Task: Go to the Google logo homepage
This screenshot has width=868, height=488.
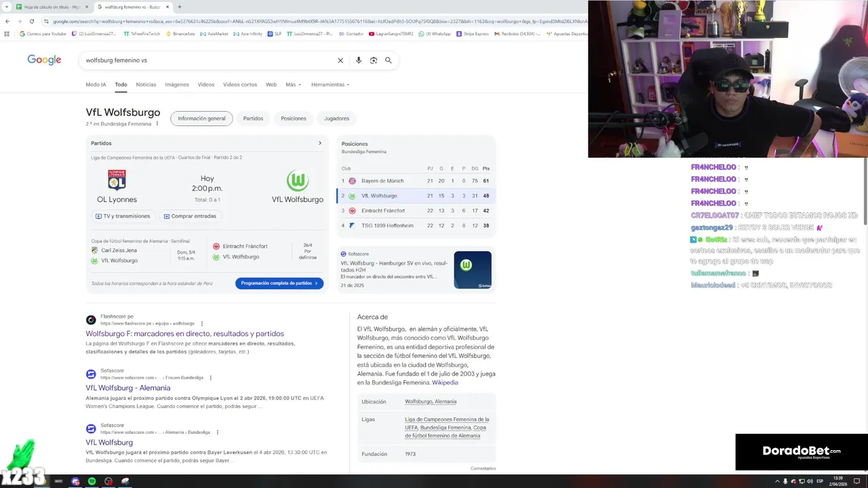Action: click(x=44, y=60)
